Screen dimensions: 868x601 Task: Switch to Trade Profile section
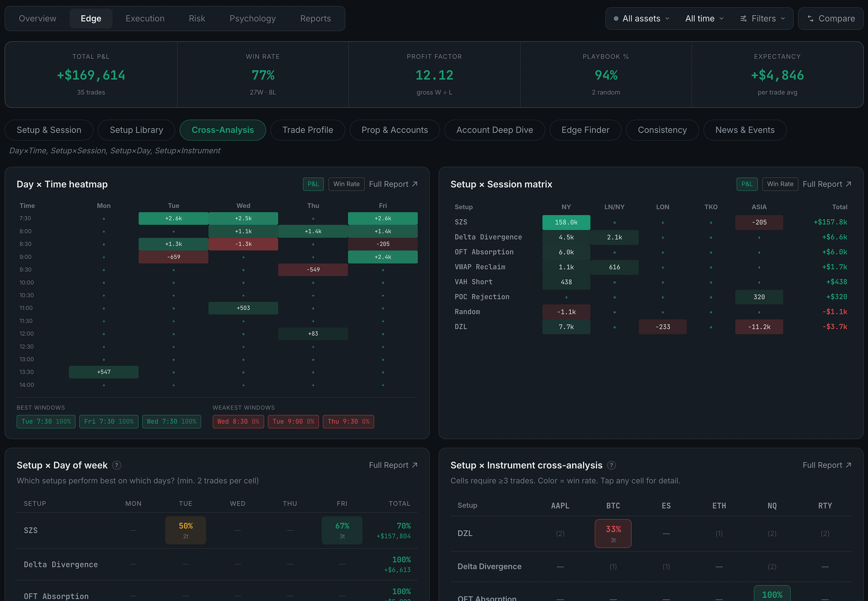(308, 130)
